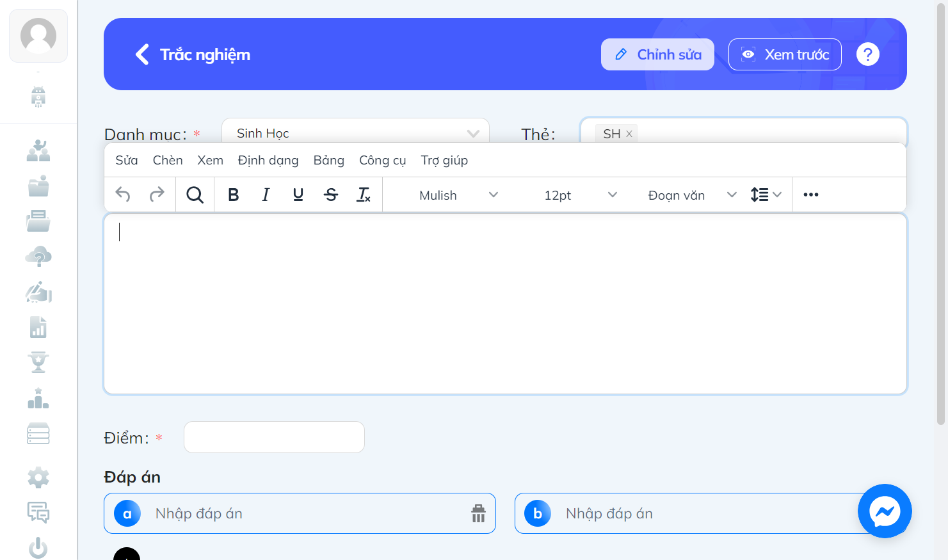Open the folder sidebar icon

click(x=38, y=186)
